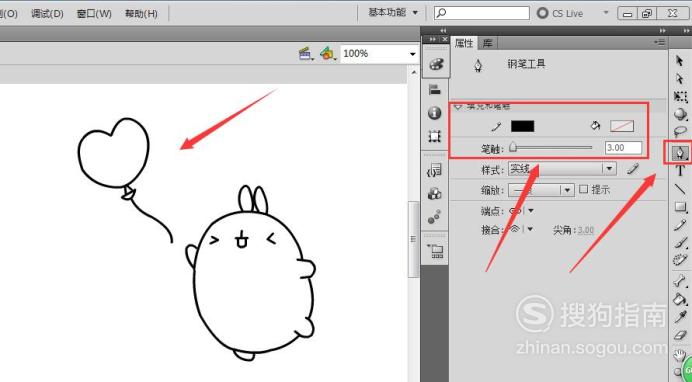The width and height of the screenshot is (692, 382).
Task: Click the 笔触 stroke width slider handle
Action: [x=513, y=147]
